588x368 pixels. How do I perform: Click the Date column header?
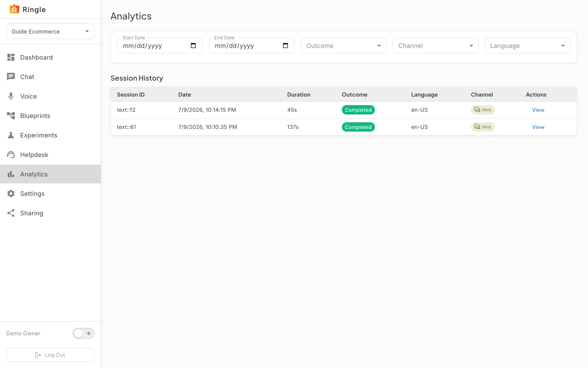point(184,94)
